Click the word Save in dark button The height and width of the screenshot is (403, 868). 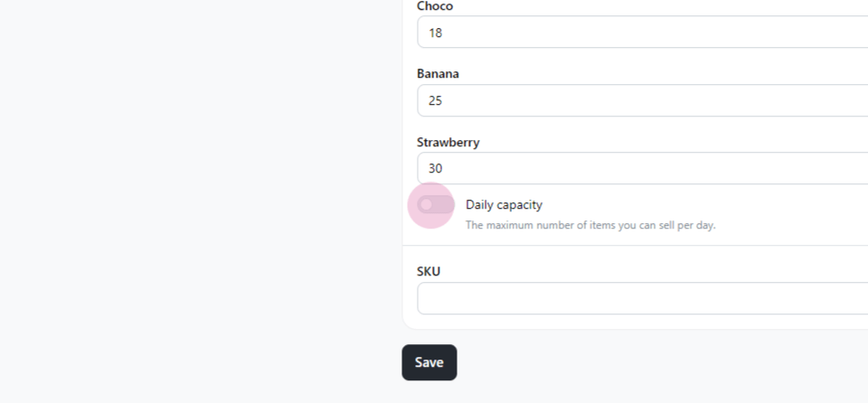click(x=429, y=362)
